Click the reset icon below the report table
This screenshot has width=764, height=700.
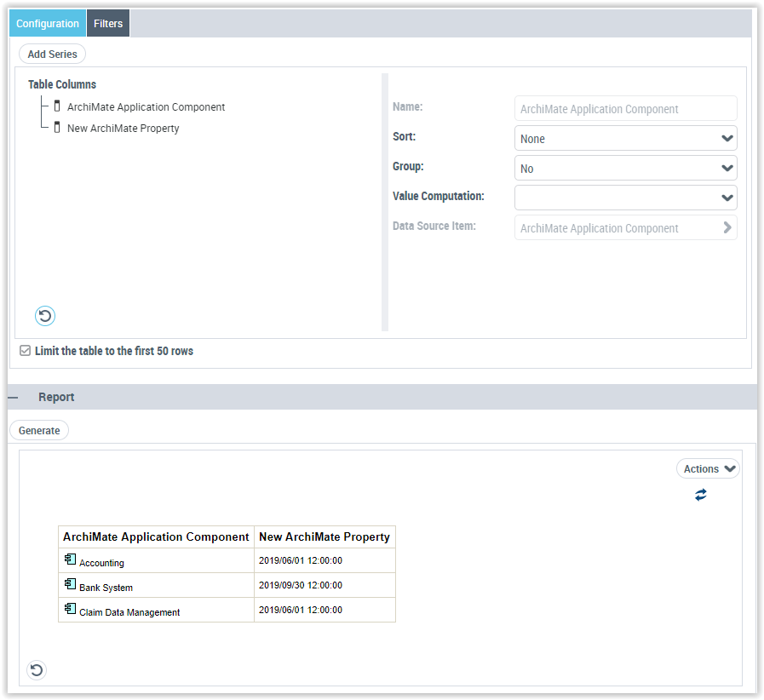pyautogui.click(x=36, y=670)
